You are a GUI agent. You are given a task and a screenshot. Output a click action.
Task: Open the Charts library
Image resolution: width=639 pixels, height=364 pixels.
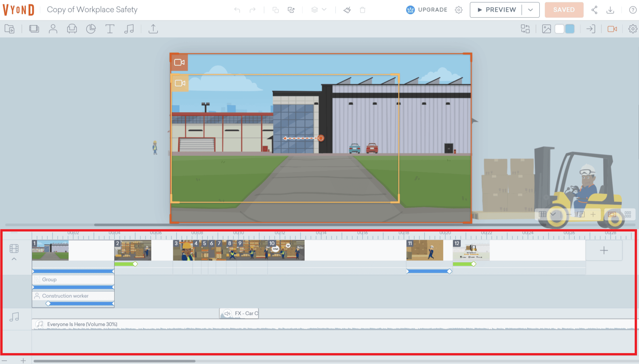tap(91, 29)
